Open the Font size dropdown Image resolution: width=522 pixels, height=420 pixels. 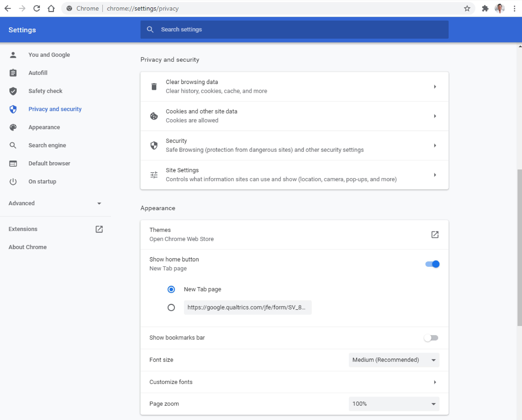coord(394,360)
